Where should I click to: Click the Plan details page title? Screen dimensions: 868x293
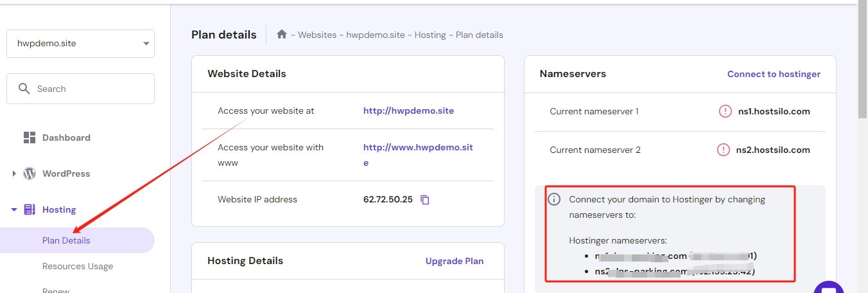coord(223,35)
